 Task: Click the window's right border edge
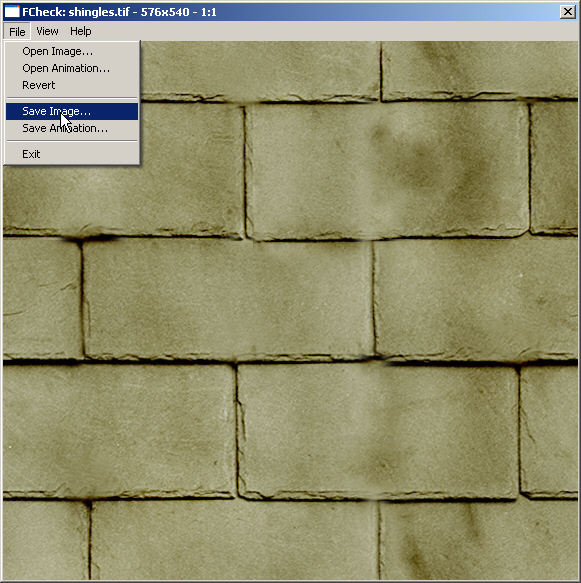point(579,297)
